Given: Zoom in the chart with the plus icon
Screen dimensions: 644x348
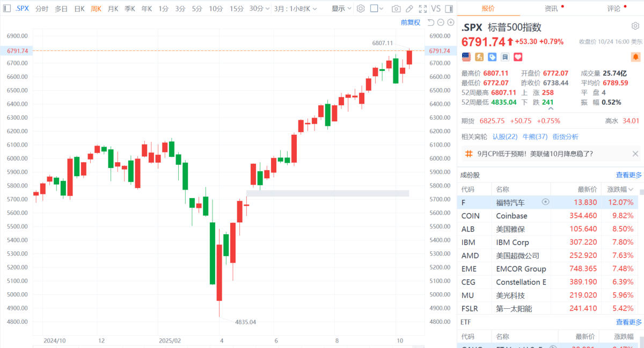Looking at the screenshot, I should click(450, 22).
